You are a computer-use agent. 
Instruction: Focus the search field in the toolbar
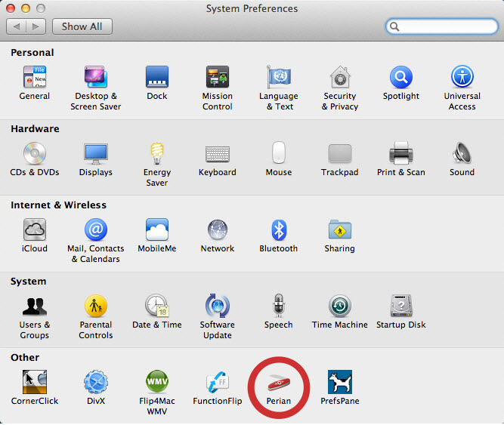pyautogui.click(x=441, y=26)
